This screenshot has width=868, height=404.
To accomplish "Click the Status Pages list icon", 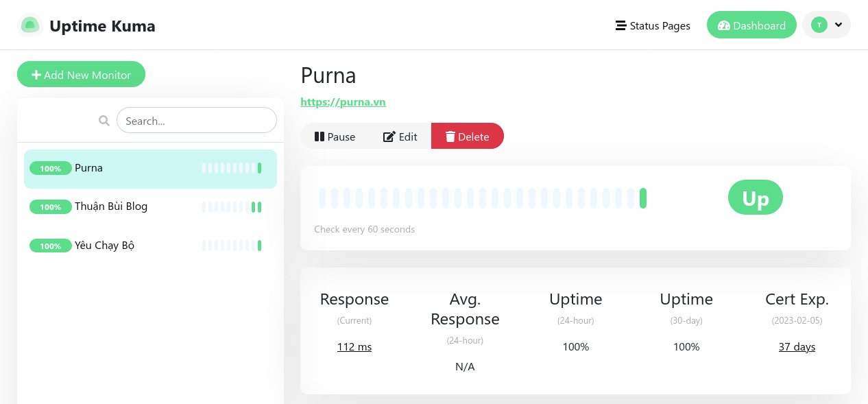I will pyautogui.click(x=620, y=26).
